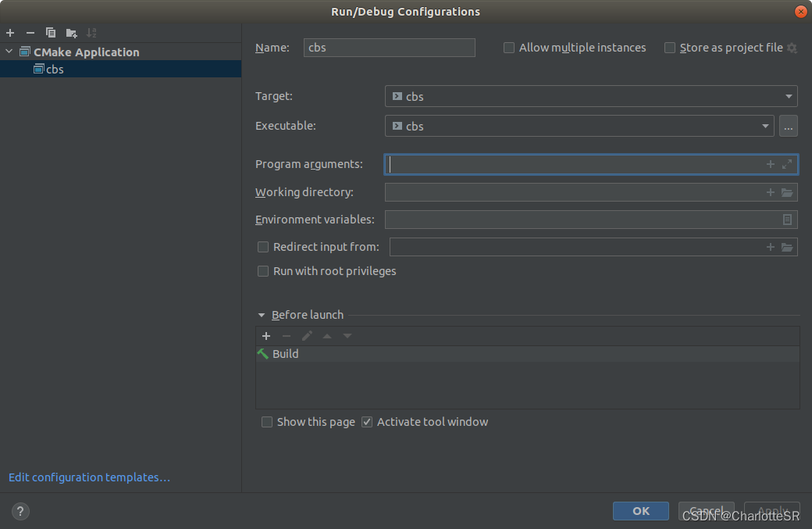Check Run with root privileges

tap(263, 271)
